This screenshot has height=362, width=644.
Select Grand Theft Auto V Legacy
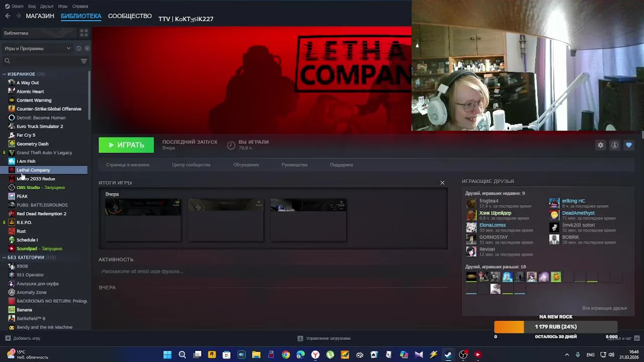[x=44, y=152]
